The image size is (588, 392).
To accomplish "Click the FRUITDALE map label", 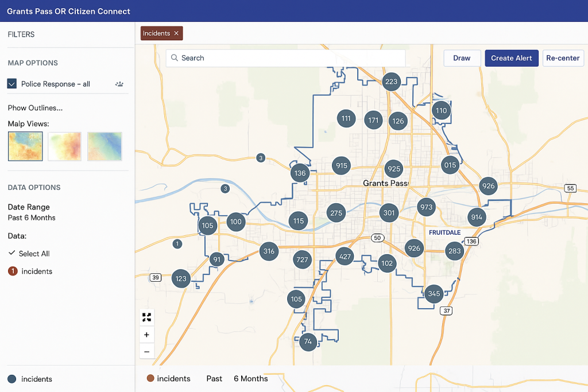I will (x=445, y=232).
